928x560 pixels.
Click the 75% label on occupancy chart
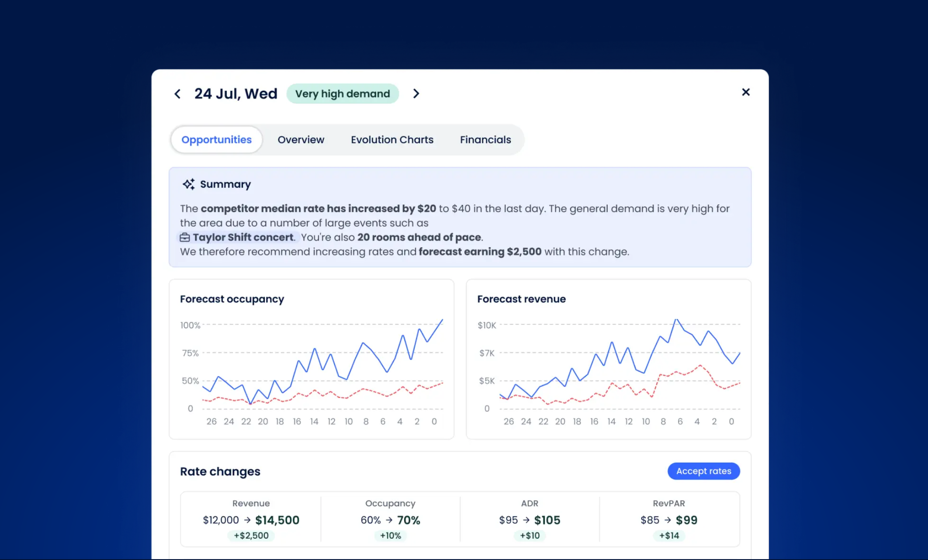190,353
